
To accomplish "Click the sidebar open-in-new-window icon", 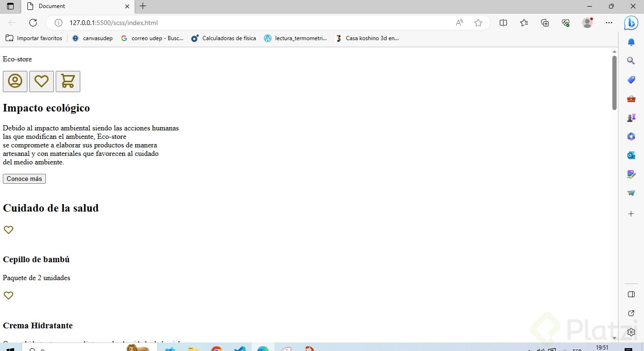I will (x=631, y=313).
